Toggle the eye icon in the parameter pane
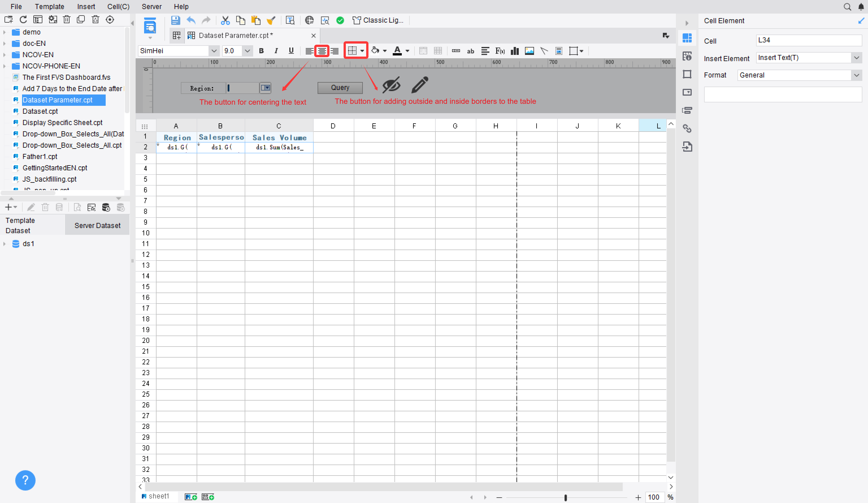The width and height of the screenshot is (868, 503). click(392, 85)
